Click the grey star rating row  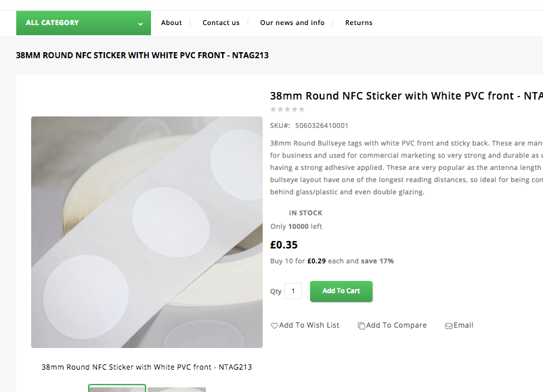coord(287,109)
